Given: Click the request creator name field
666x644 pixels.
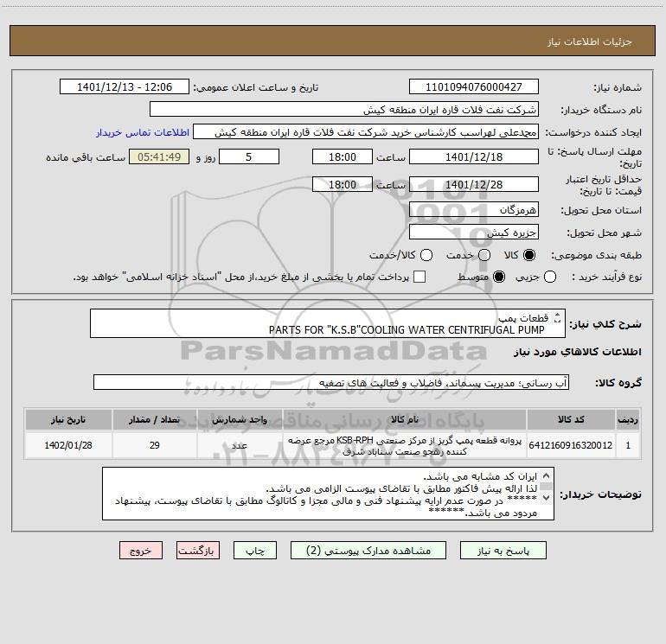Looking at the screenshot, I should tap(366, 132).
